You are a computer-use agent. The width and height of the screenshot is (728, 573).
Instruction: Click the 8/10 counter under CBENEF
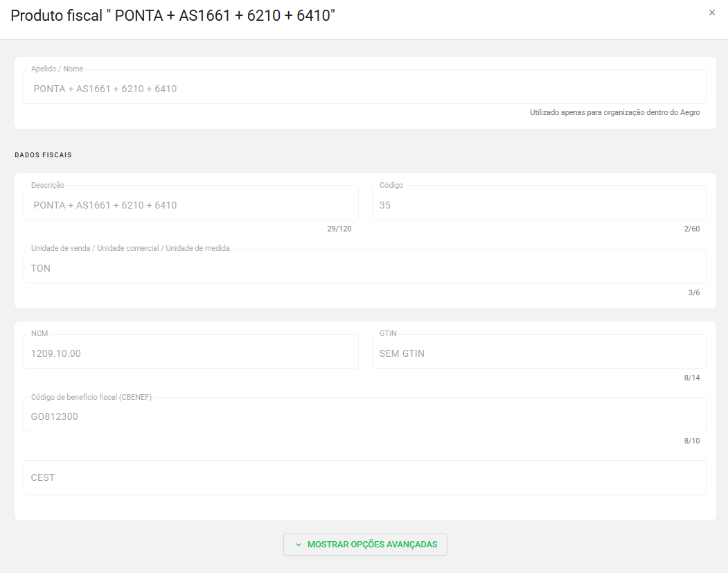692,441
